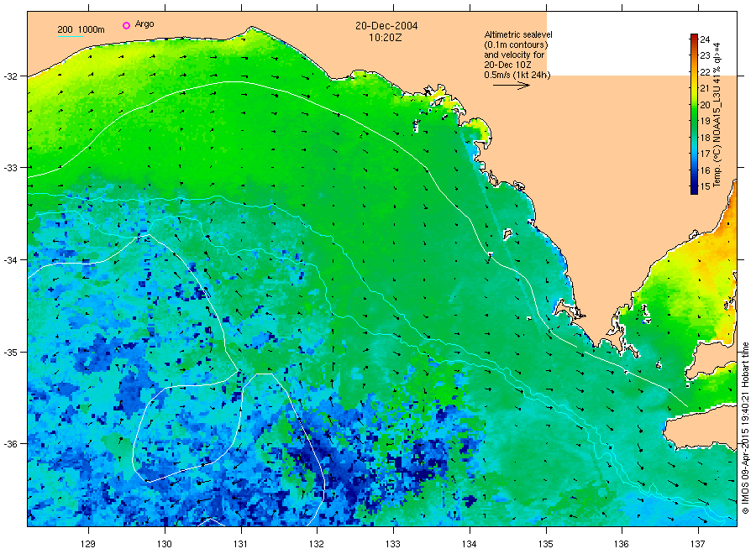Click the '(0.1m contours)' caption line
This screenshot has width=756, height=554.
coord(517,44)
